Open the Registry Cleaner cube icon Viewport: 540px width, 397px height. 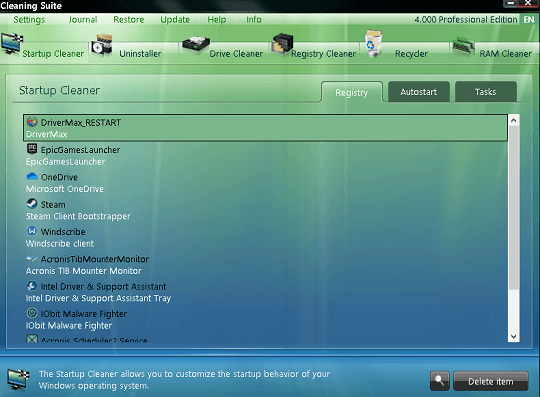[282, 44]
